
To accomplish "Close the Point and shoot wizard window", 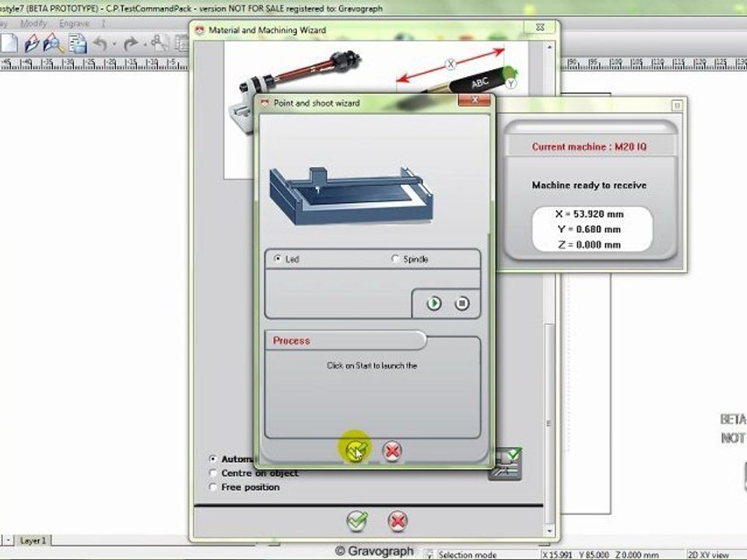I will (474, 100).
